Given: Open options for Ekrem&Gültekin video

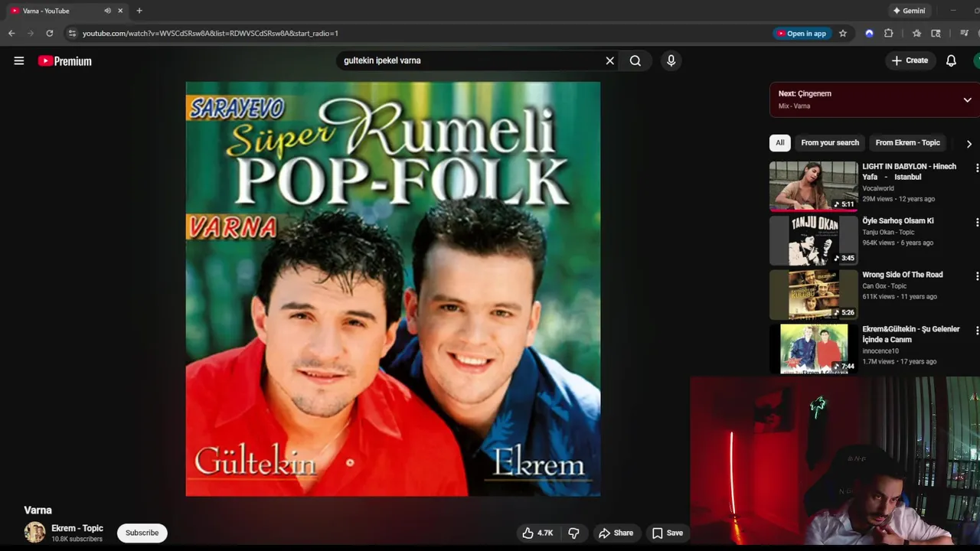Looking at the screenshot, I should [x=976, y=330].
